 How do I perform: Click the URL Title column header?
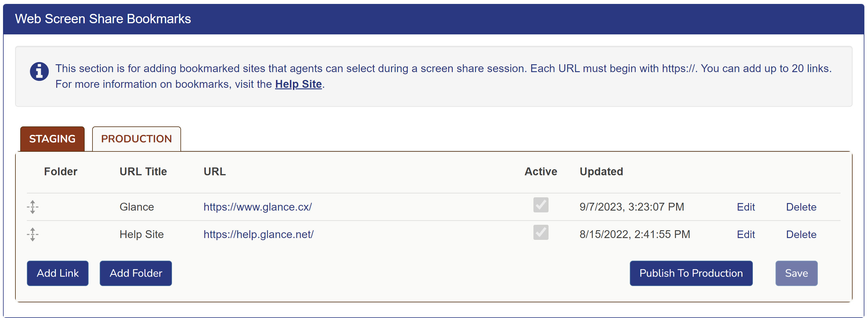click(143, 172)
